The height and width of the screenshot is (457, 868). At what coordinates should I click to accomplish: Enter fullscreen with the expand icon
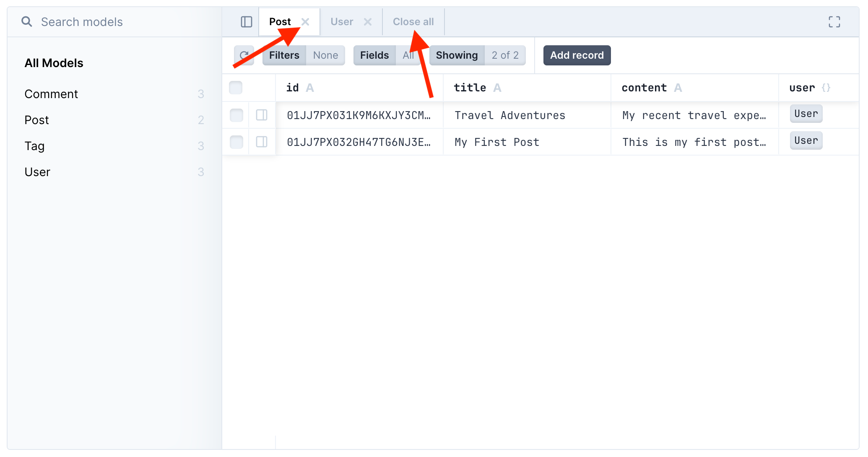coord(834,22)
